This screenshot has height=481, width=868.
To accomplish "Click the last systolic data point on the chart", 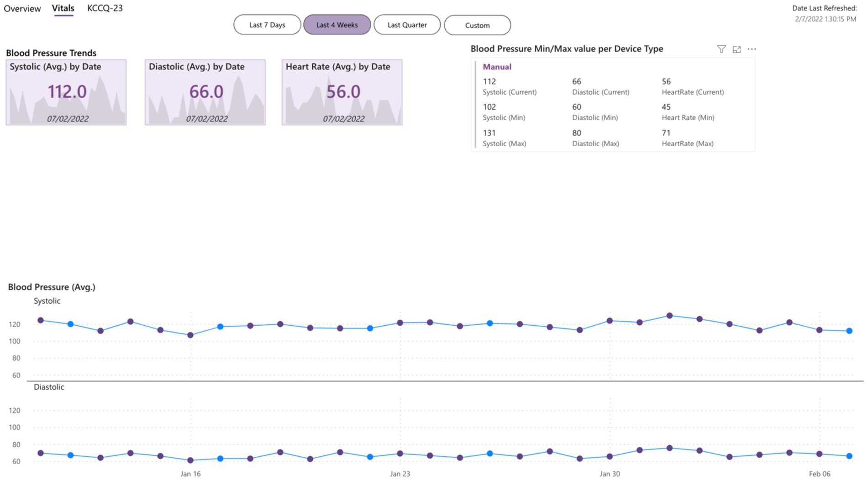I will coord(849,331).
